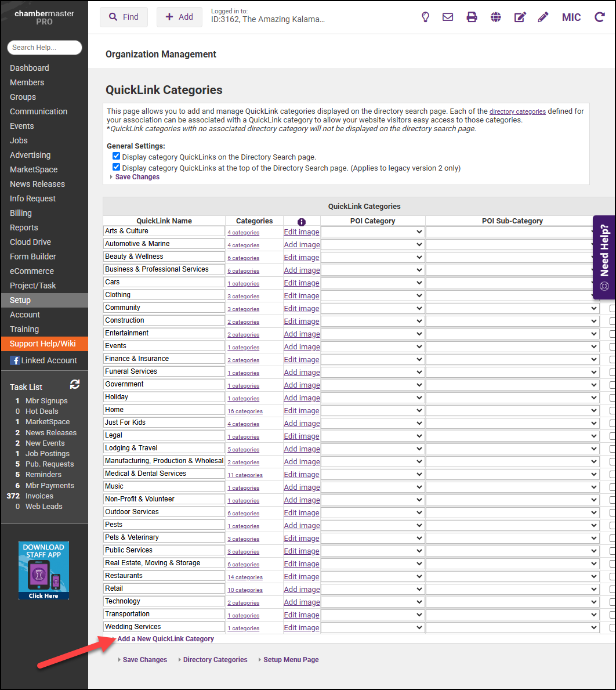The image size is (616, 690).
Task: Open POI Category dropdown for Arts & Culture
Action: 372,232
